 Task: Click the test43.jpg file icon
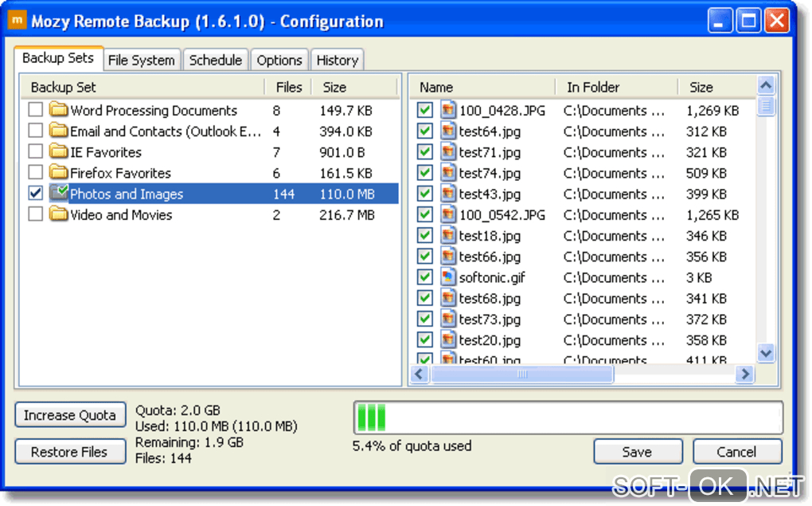tap(448, 194)
